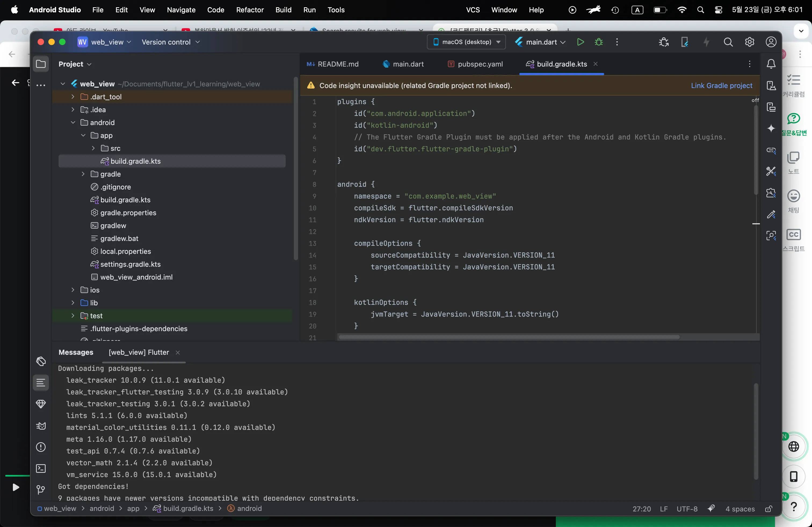The height and width of the screenshot is (527, 812).
Task: Open the Refactor menu
Action: coord(250,10)
